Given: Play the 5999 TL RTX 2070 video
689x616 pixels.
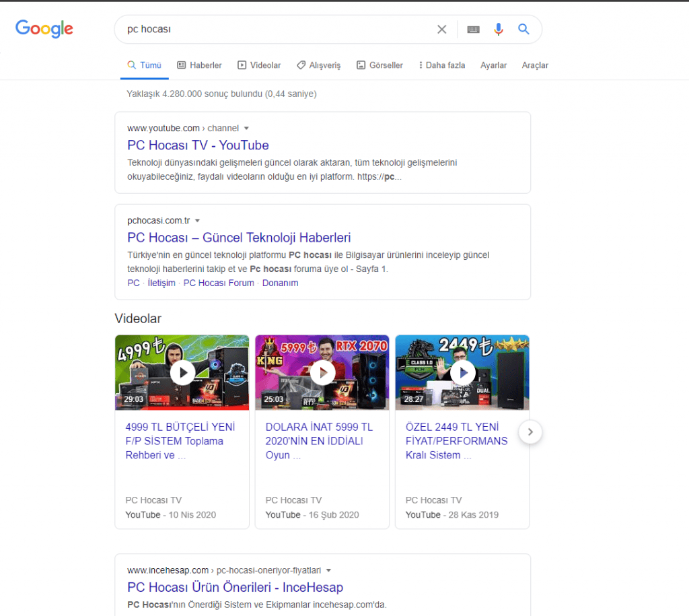Looking at the screenshot, I should click(322, 372).
